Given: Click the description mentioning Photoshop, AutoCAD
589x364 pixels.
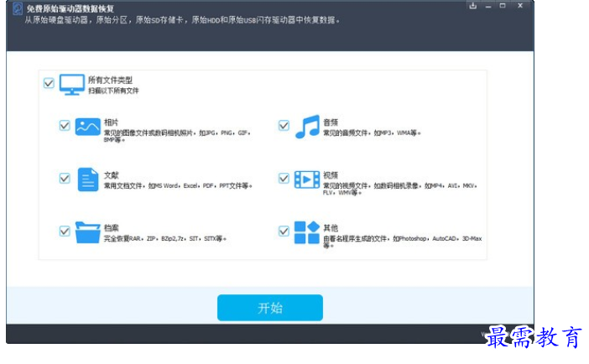Looking at the screenshot, I should [402, 242].
